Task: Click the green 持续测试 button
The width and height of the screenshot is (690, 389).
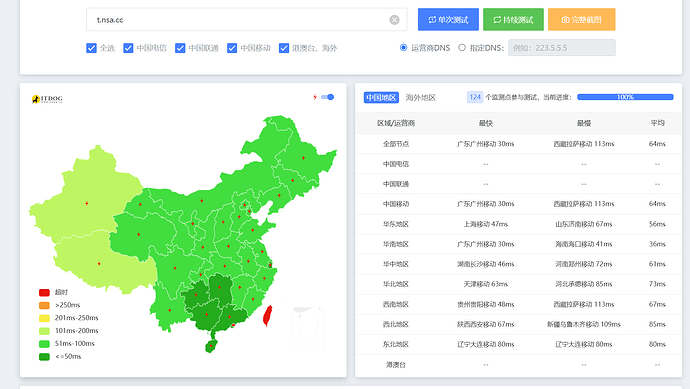Action: [513, 19]
